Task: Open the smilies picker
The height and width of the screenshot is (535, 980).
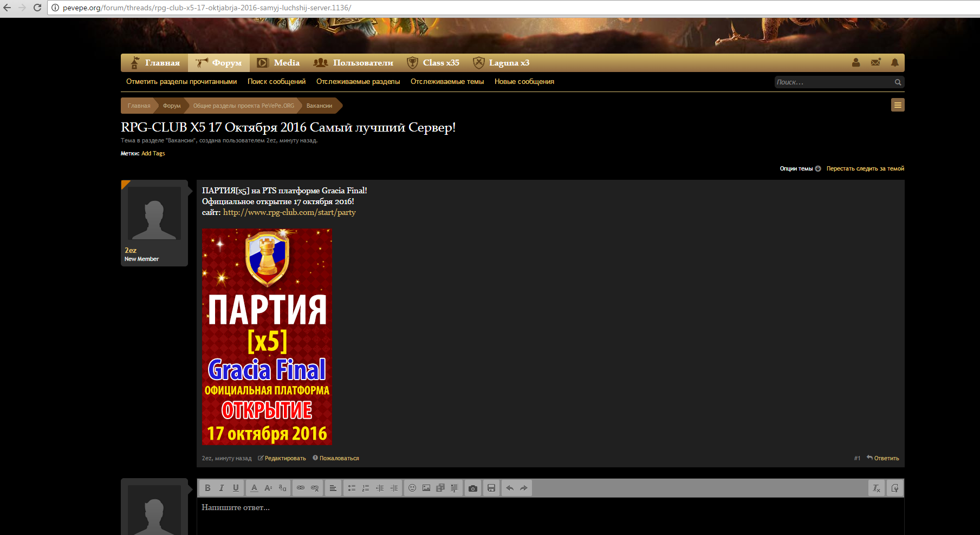Action: click(412, 488)
